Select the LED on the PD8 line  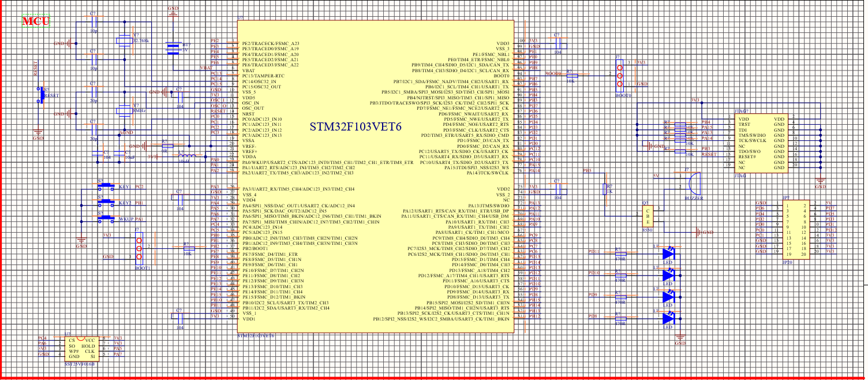(668, 318)
